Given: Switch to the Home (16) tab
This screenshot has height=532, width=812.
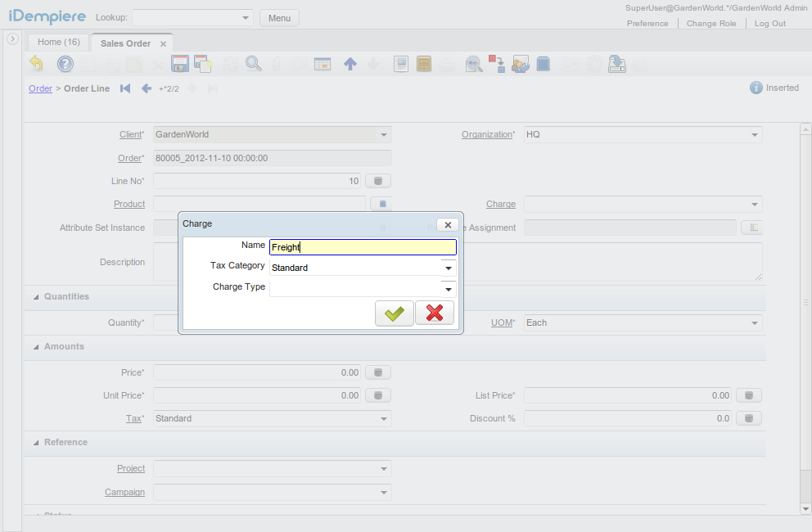Looking at the screenshot, I should click(x=57, y=42).
